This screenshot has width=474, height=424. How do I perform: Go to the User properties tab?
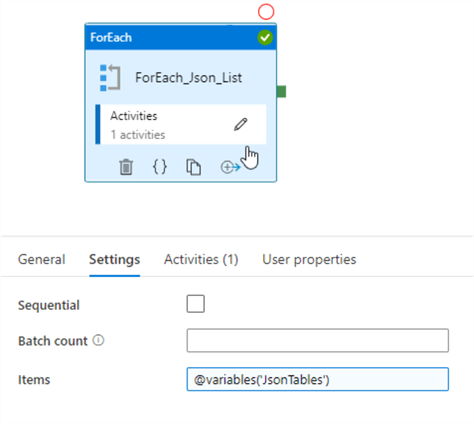coord(309,259)
